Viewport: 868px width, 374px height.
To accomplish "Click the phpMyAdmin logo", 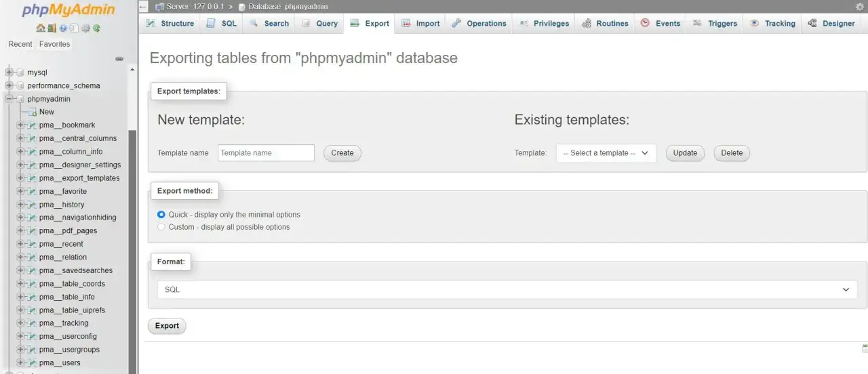I will point(68,10).
